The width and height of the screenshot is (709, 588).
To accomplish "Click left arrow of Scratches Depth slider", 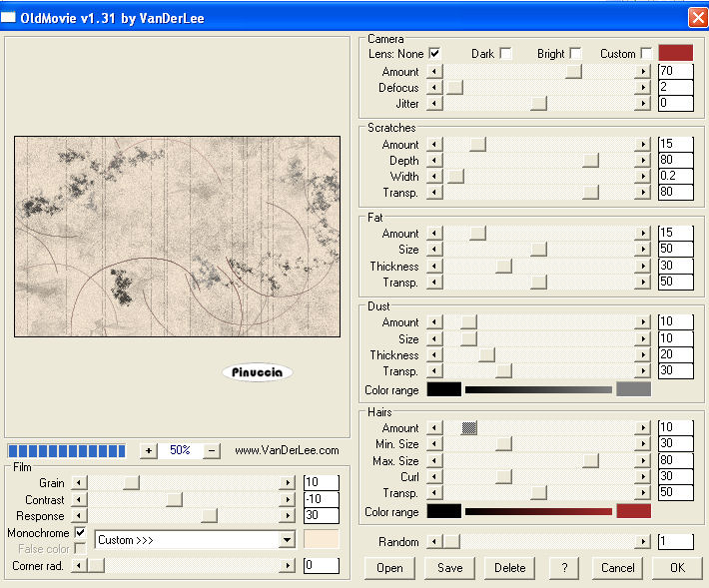I will click(x=434, y=161).
